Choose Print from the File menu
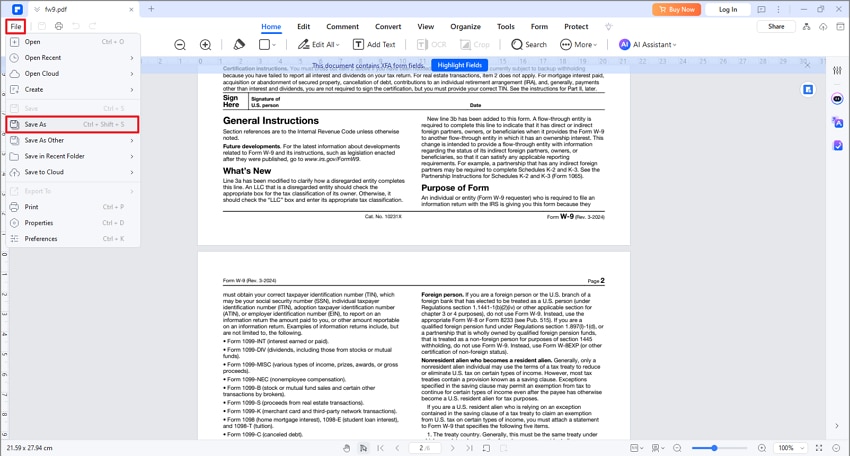The height and width of the screenshot is (456, 850). pos(73,207)
